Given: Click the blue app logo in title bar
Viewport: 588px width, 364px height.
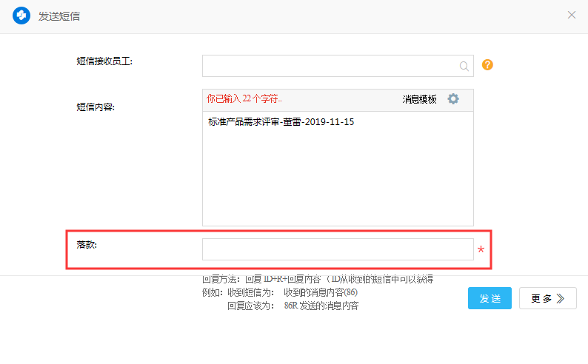Looking at the screenshot, I should 21,15.
